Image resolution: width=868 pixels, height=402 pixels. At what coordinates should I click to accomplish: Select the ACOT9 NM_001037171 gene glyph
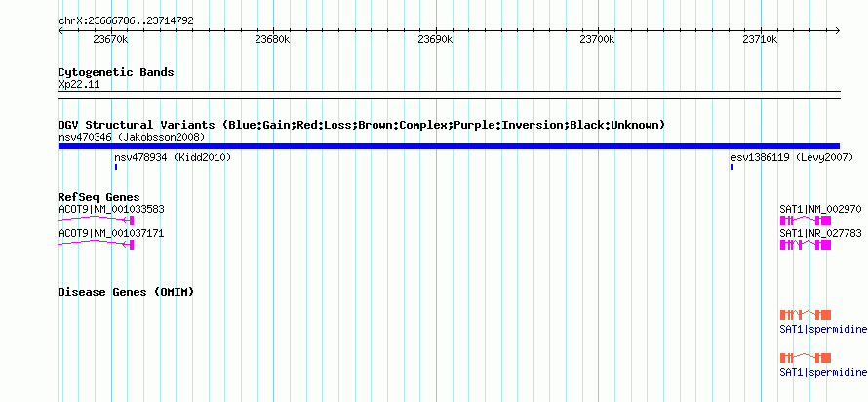pyautogui.click(x=96, y=245)
